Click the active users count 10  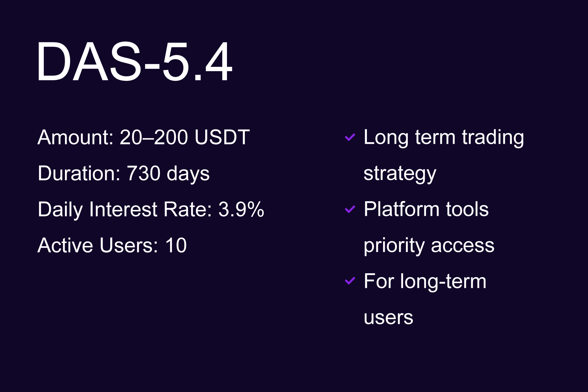(176, 245)
